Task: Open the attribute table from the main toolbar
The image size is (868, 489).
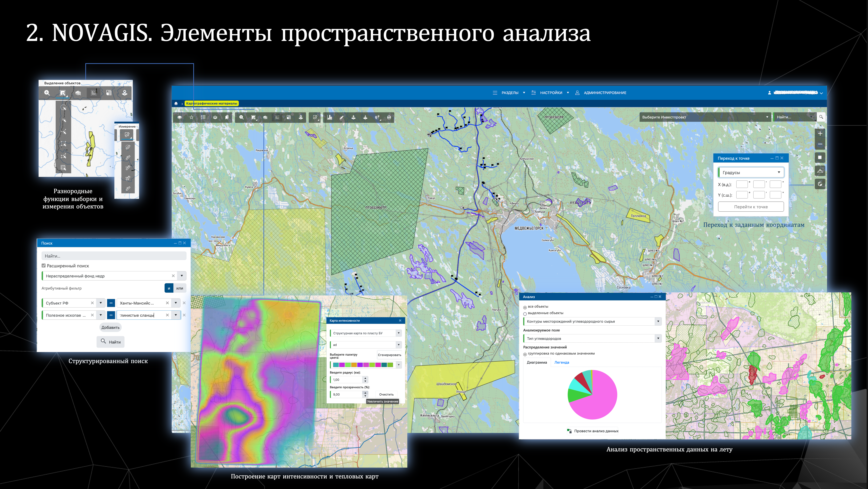Action: pyautogui.click(x=289, y=118)
